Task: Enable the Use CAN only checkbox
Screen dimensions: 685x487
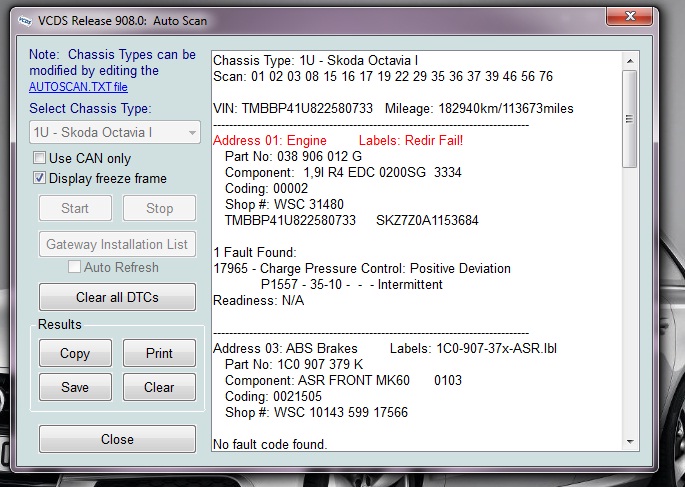Action: (x=39, y=158)
